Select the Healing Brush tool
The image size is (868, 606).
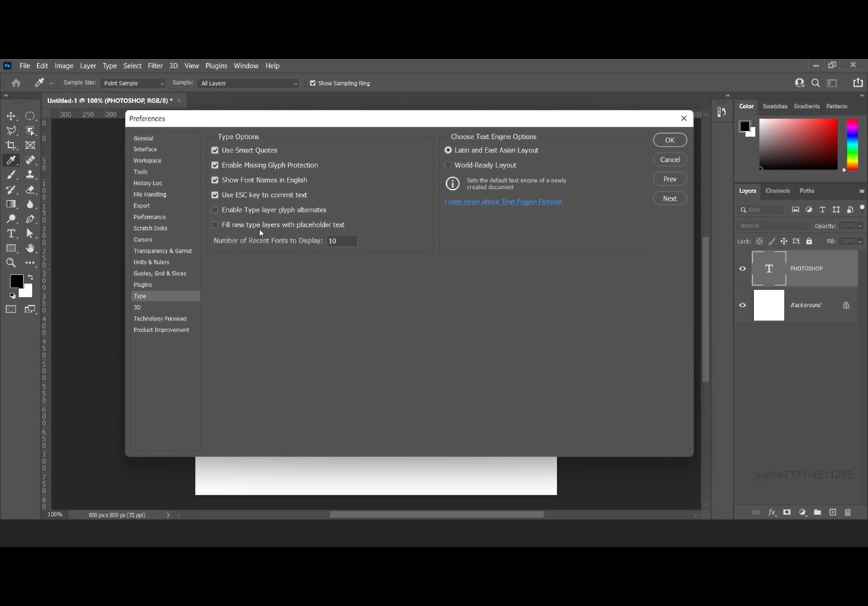pos(31,160)
